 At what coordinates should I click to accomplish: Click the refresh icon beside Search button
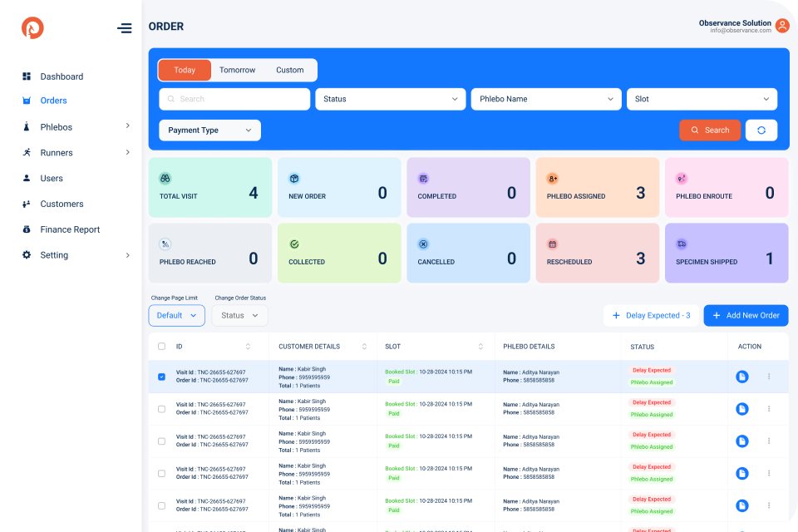point(761,130)
